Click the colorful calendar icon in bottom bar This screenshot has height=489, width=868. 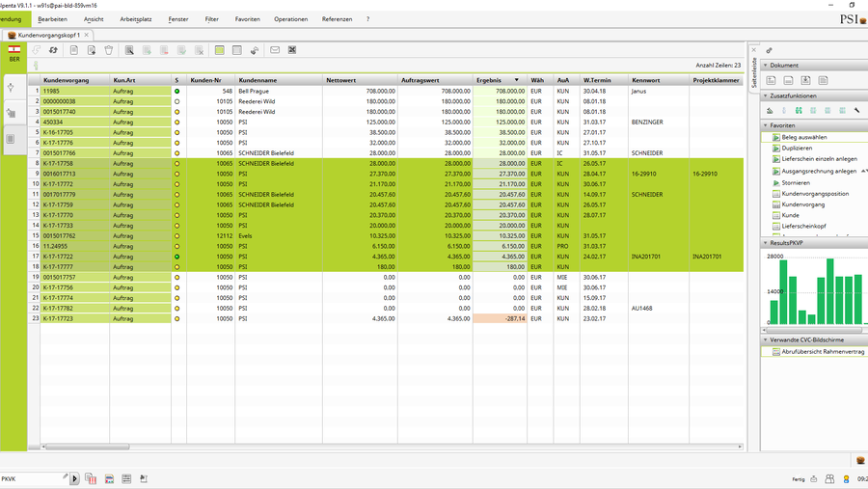(x=109, y=479)
